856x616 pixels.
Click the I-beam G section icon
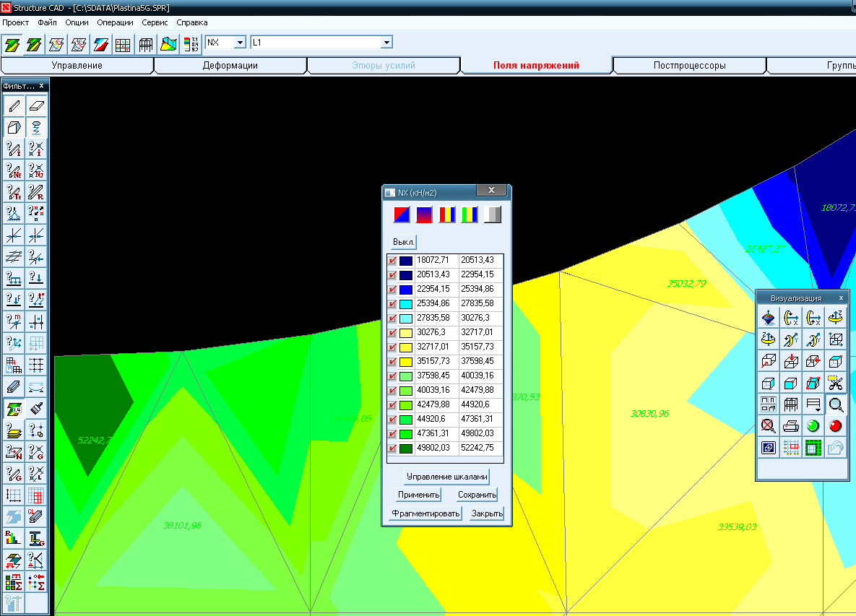[36, 538]
